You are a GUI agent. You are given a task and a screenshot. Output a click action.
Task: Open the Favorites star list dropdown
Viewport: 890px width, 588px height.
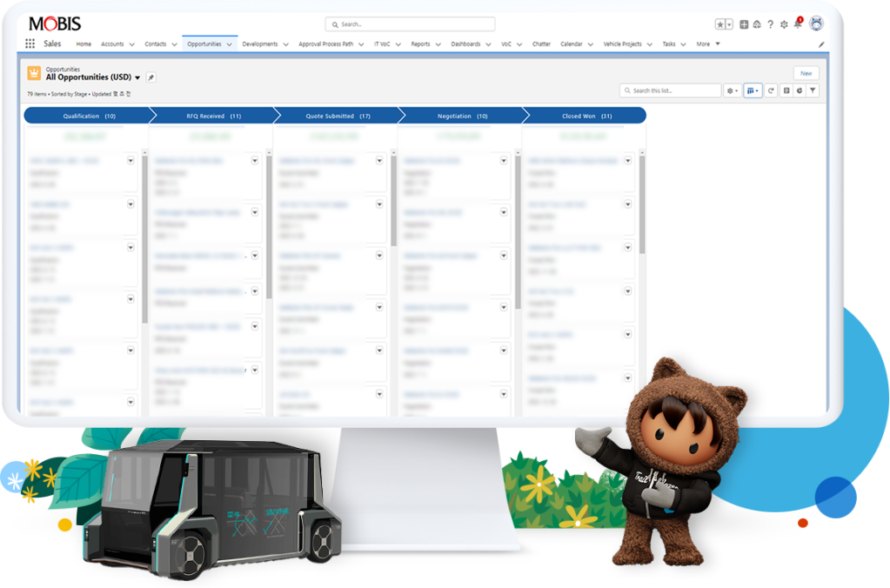[x=729, y=24]
